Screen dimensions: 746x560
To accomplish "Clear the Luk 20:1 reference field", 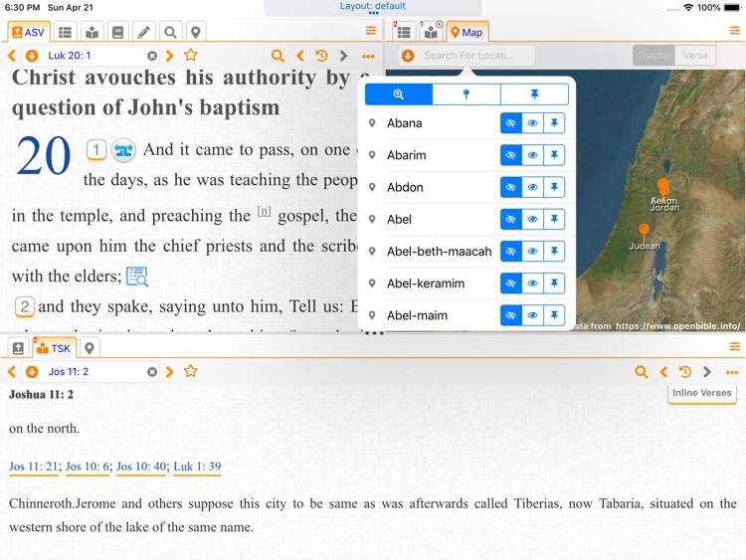I will click(152, 56).
